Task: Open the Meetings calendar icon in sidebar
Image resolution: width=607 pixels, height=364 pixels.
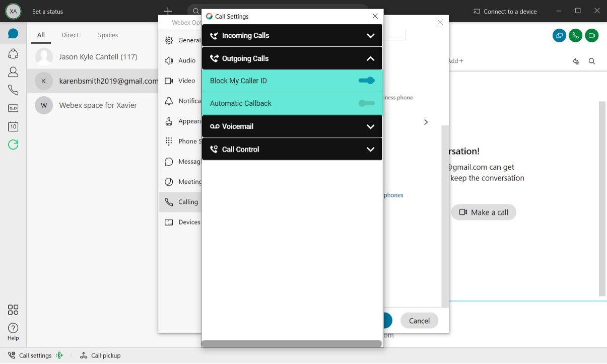Action: coord(13,126)
